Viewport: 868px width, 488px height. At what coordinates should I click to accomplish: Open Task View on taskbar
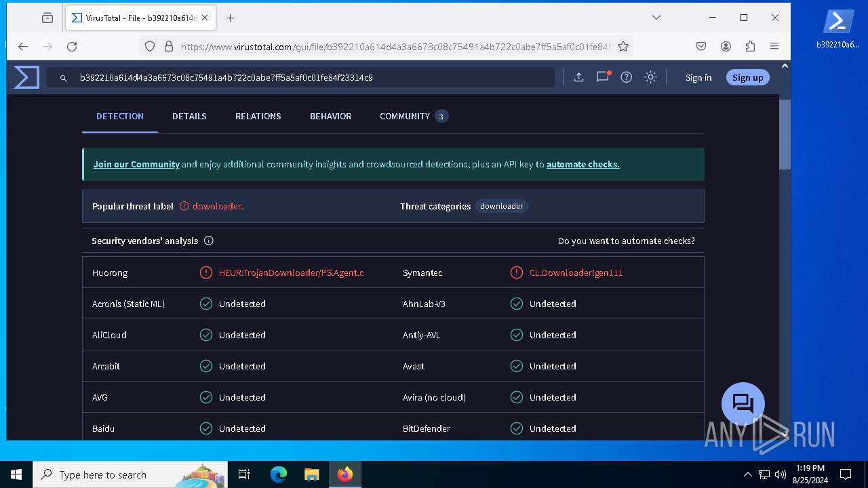click(244, 474)
